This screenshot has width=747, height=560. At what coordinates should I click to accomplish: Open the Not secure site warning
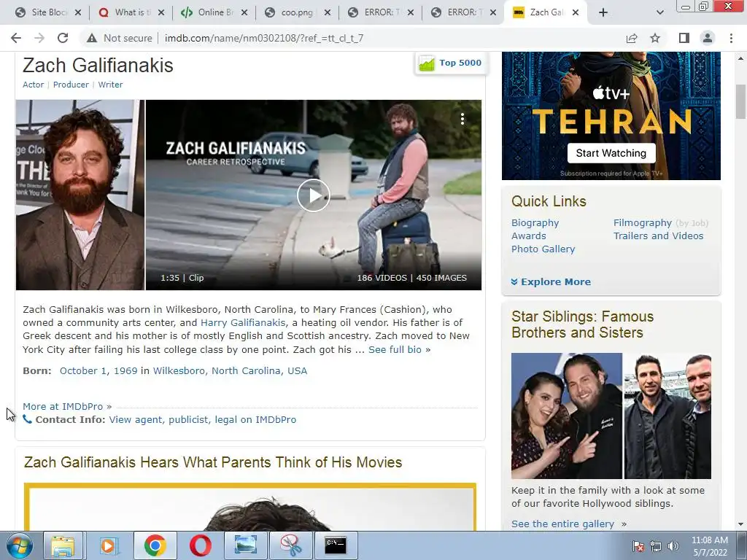click(x=120, y=38)
